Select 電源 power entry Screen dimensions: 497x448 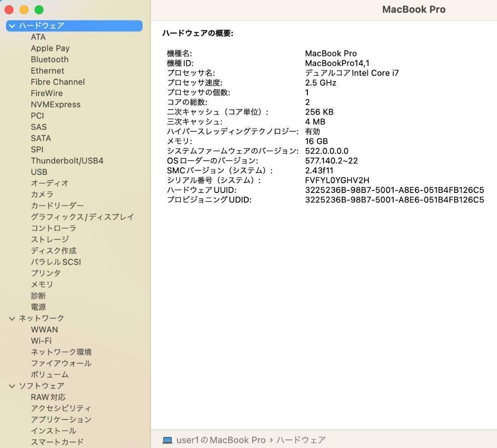tap(38, 307)
